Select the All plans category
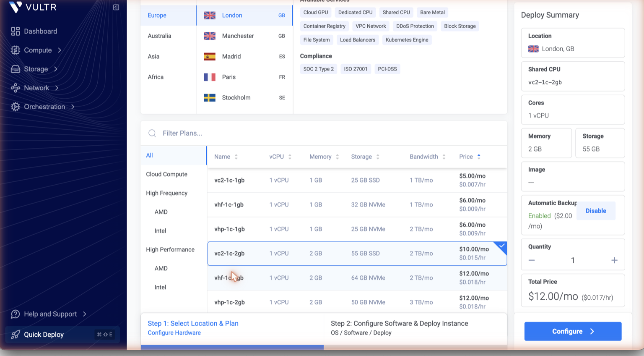Image resolution: width=644 pixels, height=356 pixels. 174,155
